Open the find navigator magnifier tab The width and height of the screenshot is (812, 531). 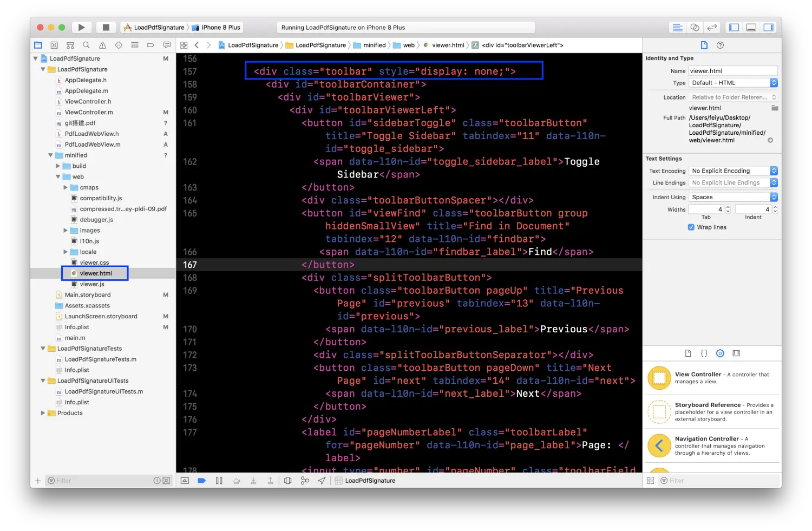86,45
